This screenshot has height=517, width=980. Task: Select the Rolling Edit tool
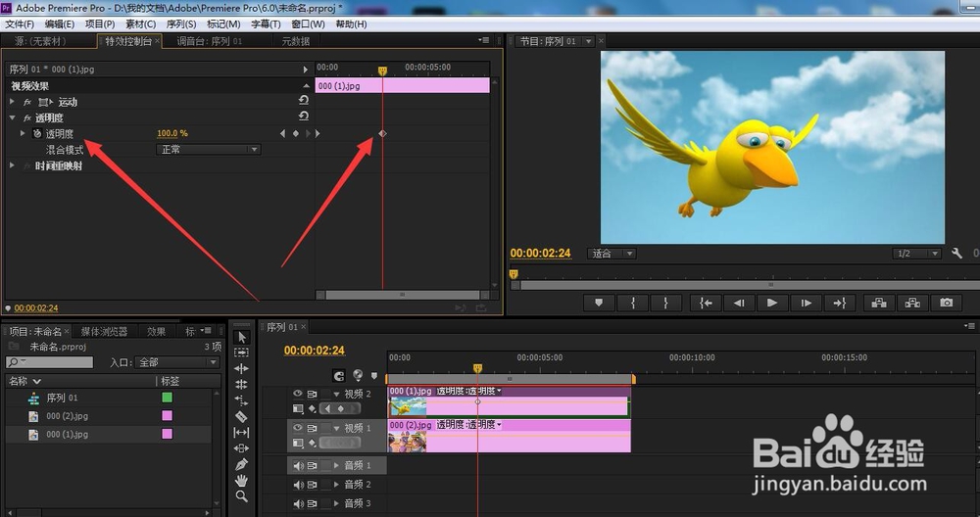(241, 384)
